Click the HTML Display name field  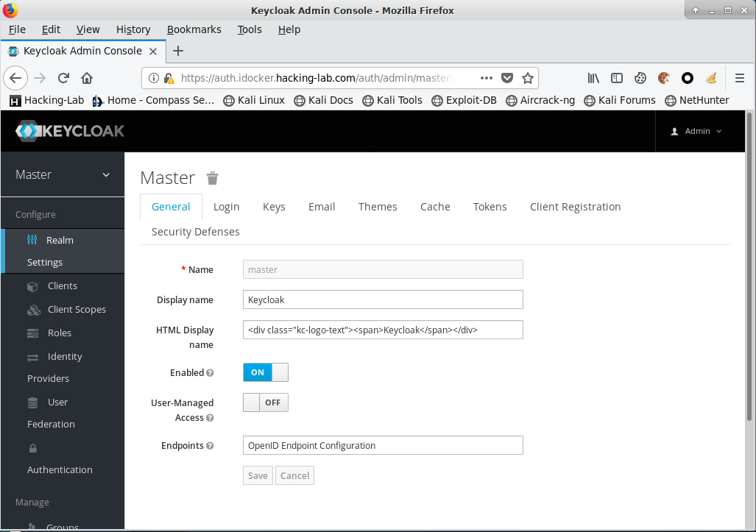(x=383, y=330)
